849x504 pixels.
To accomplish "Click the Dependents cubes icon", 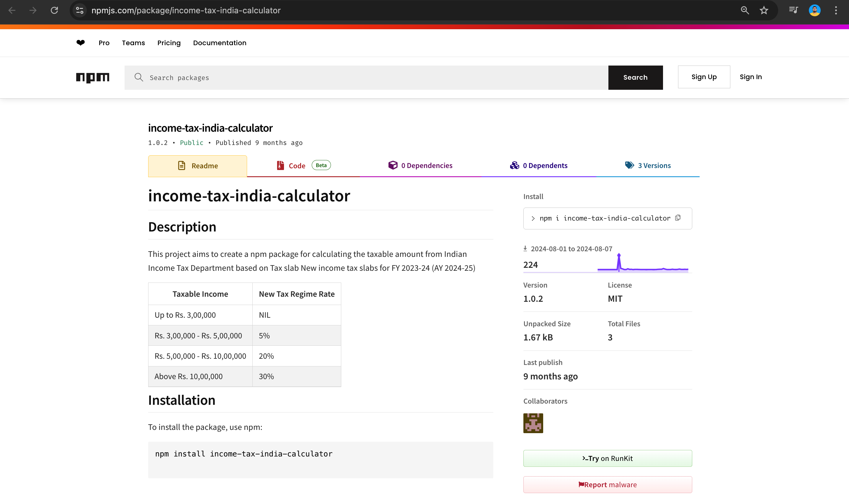I will pos(514,165).
